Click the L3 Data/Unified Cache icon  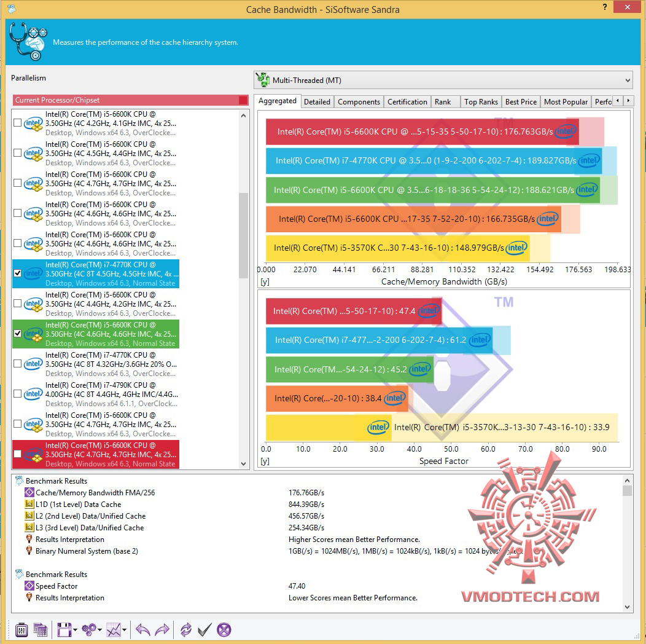pos(29,527)
